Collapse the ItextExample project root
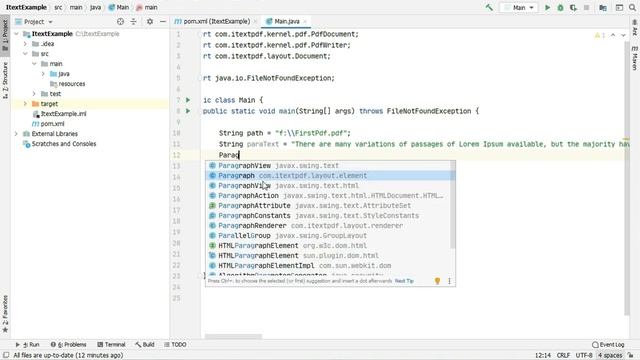This screenshot has height=360, width=640. (x=16, y=34)
